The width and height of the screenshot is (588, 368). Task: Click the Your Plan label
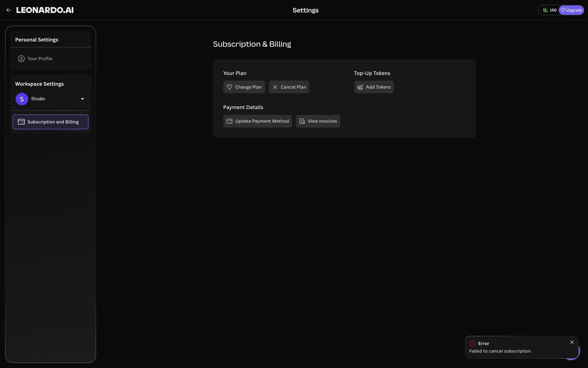pyautogui.click(x=235, y=73)
